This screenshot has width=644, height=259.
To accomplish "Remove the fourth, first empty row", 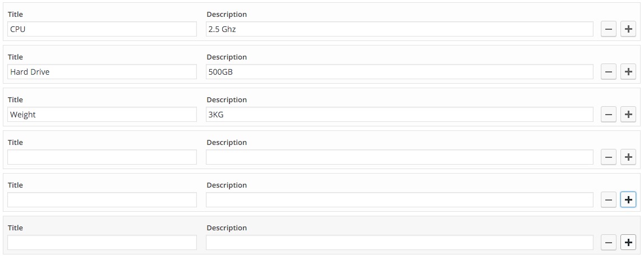I will tap(609, 157).
